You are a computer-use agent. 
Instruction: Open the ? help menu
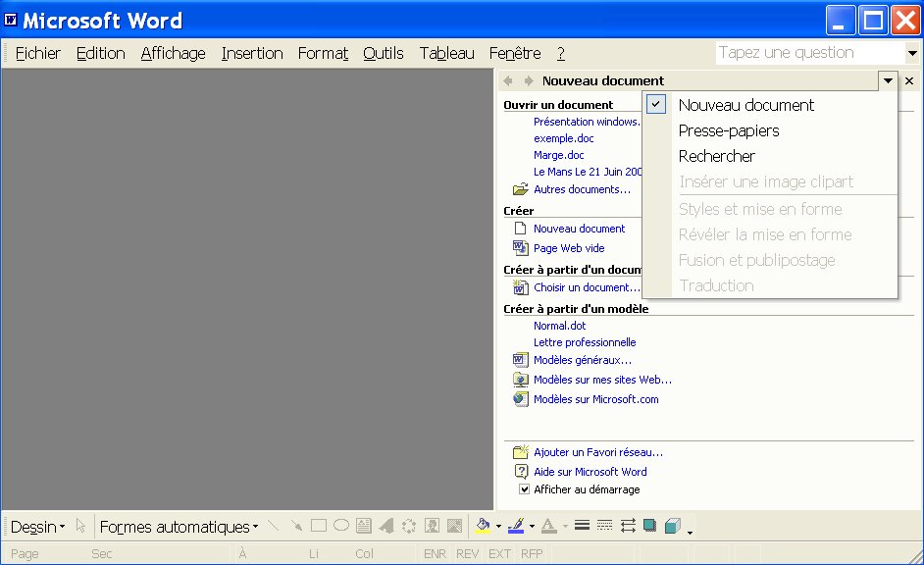pyautogui.click(x=561, y=53)
